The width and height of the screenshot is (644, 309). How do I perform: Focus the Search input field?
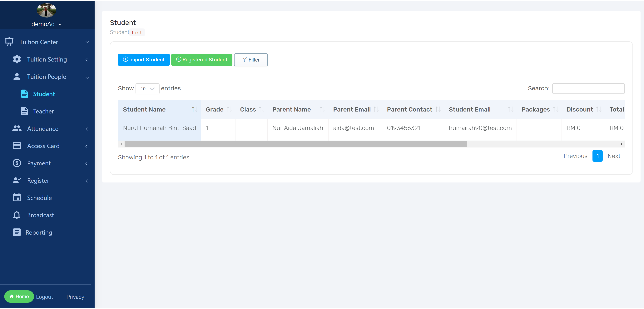click(588, 88)
